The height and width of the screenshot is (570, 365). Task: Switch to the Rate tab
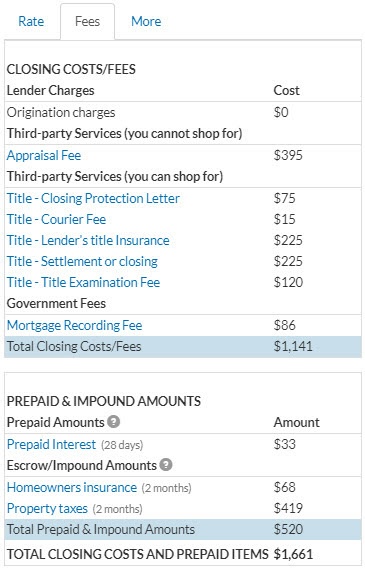[31, 21]
